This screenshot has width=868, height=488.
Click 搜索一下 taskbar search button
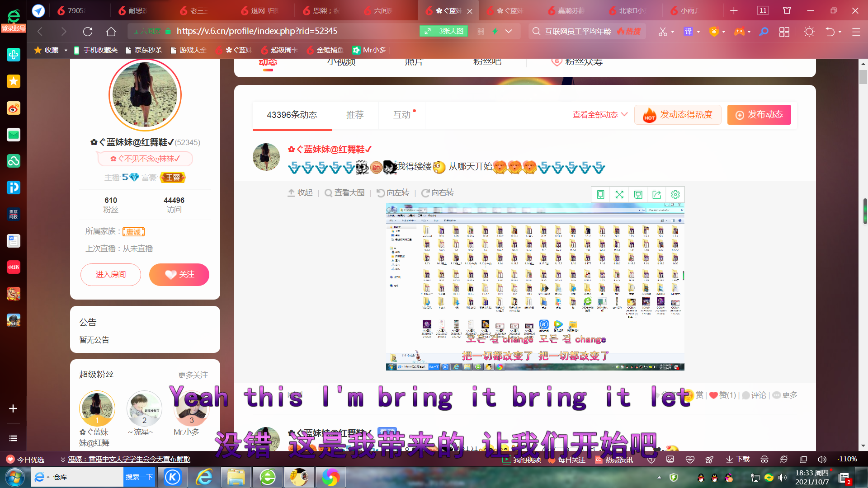tap(139, 477)
